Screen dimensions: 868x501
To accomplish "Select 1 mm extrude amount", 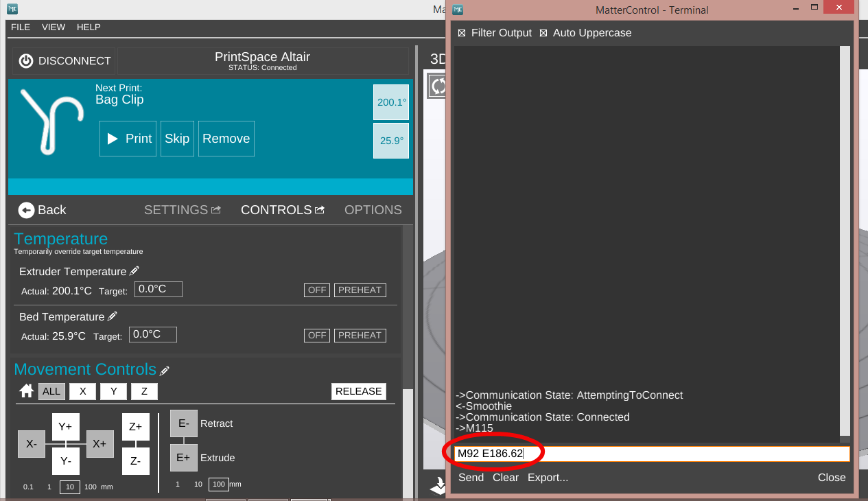I will point(178,484).
